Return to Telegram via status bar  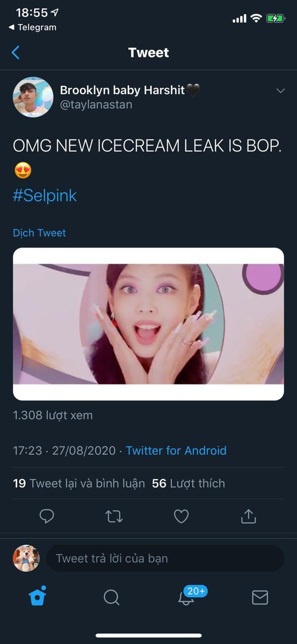[x=32, y=27]
